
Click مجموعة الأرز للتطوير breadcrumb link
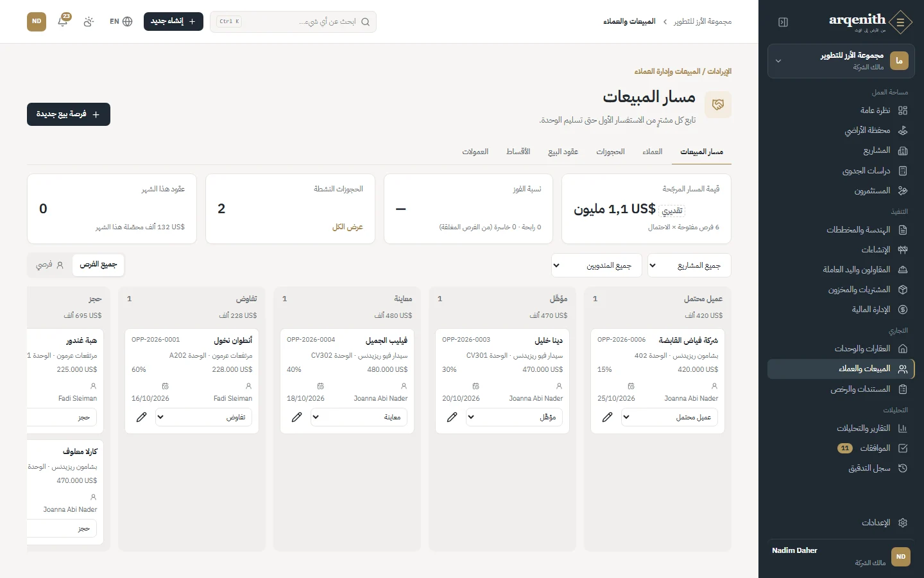click(x=703, y=21)
